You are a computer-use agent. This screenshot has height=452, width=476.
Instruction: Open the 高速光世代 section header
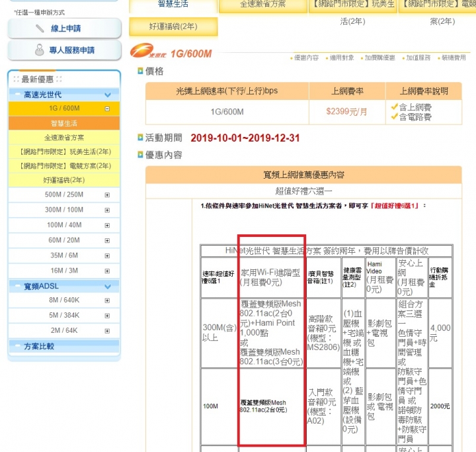(64, 95)
